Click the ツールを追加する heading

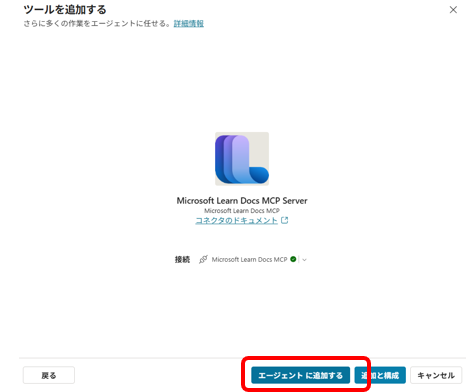click(x=65, y=10)
